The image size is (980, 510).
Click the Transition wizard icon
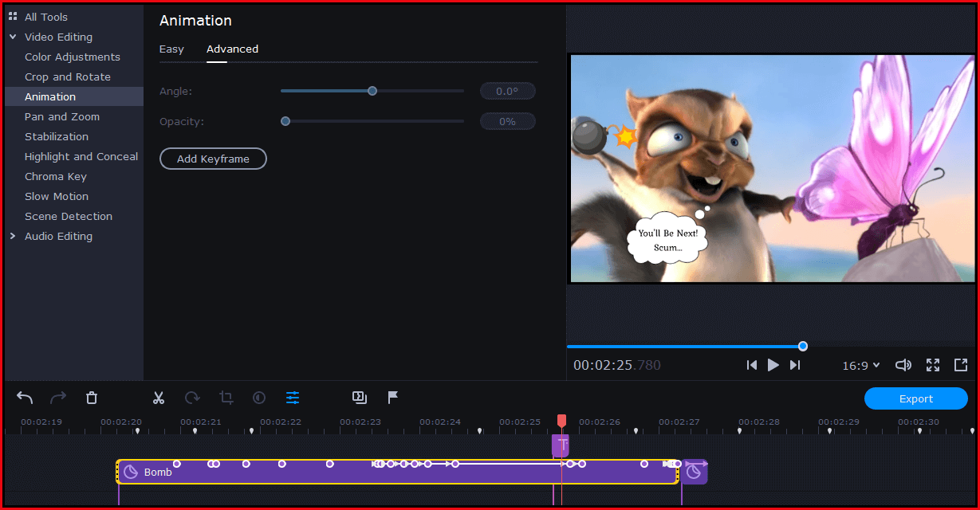(x=360, y=397)
